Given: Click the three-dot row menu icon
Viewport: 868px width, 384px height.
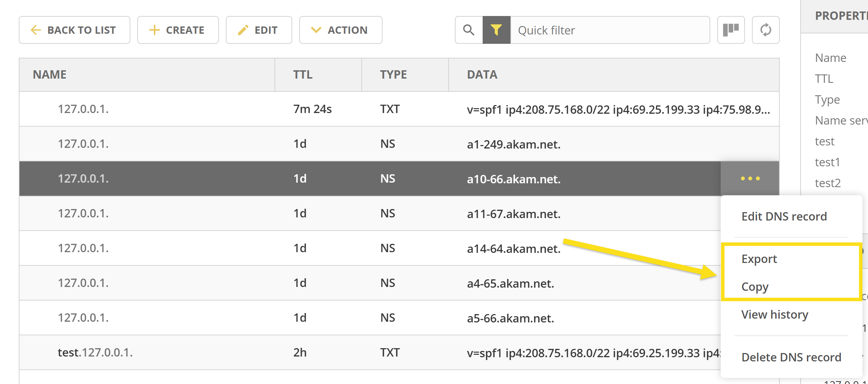Looking at the screenshot, I should [x=750, y=178].
